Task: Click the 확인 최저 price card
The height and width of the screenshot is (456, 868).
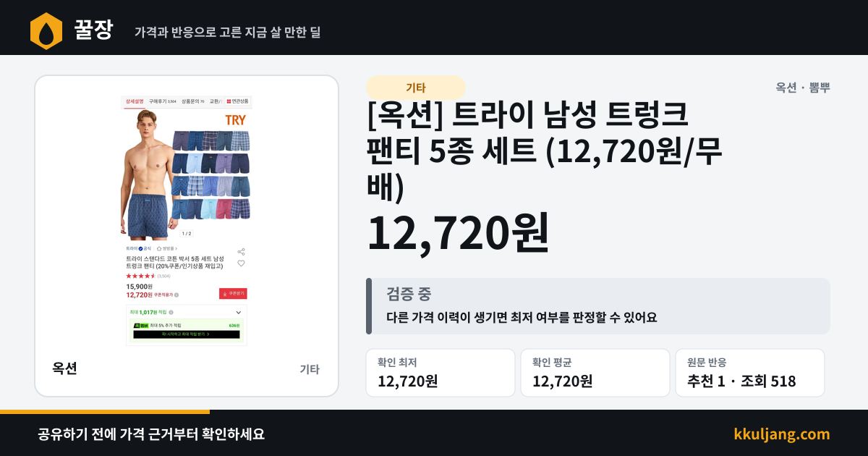Action: (441, 373)
